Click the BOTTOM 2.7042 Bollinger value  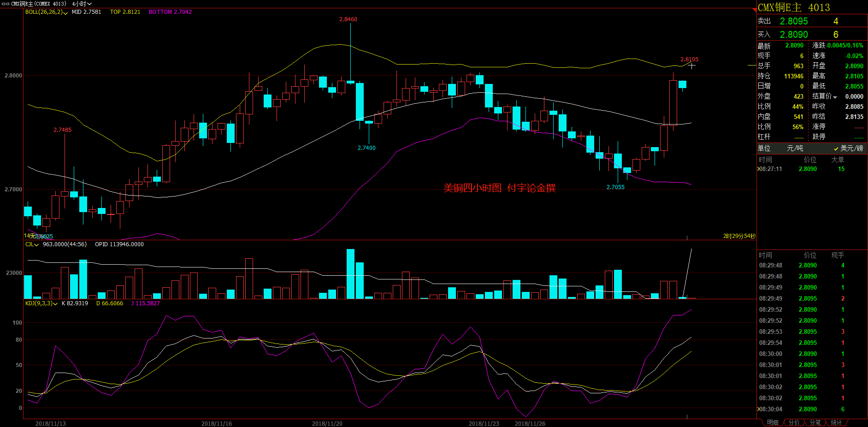pyautogui.click(x=170, y=12)
